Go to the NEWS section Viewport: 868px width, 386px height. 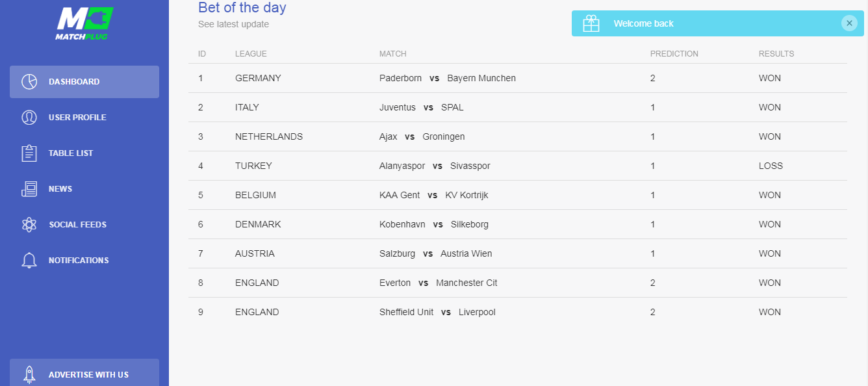point(84,189)
